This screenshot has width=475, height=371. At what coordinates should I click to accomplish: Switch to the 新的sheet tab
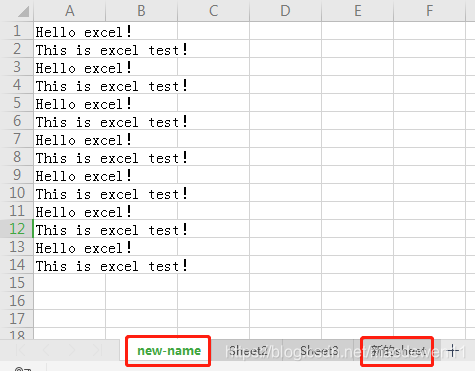point(397,351)
